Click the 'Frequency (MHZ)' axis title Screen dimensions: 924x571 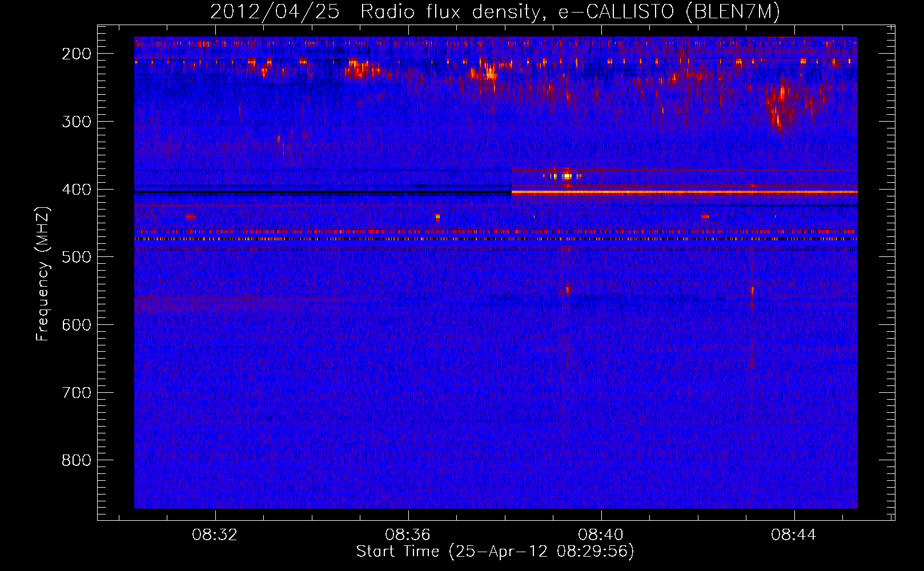43,274
